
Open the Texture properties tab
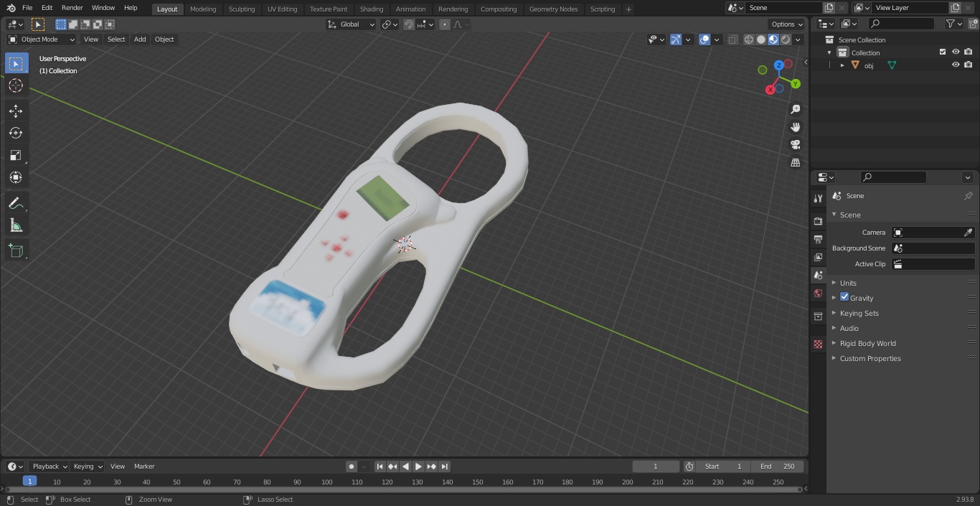tap(818, 345)
